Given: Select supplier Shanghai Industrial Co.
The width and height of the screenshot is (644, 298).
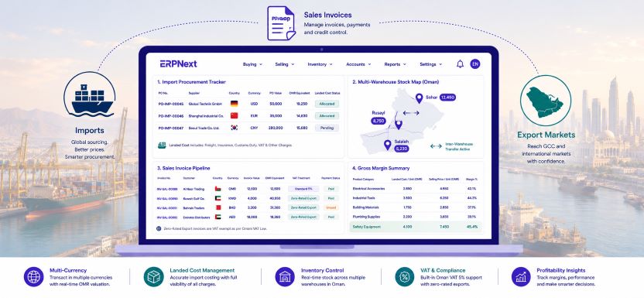Looking at the screenshot, I should 206,116.
